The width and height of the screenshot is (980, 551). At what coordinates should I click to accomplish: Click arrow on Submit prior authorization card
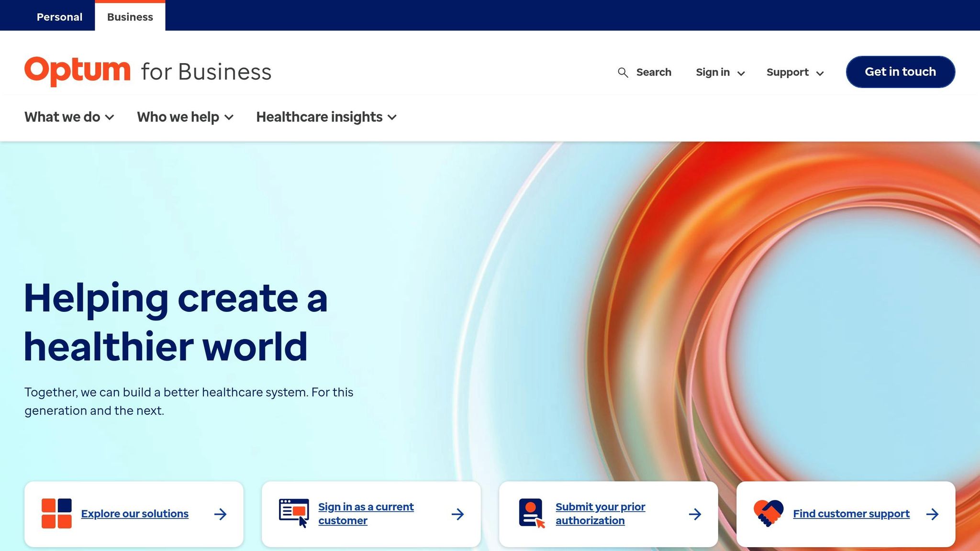click(x=695, y=514)
